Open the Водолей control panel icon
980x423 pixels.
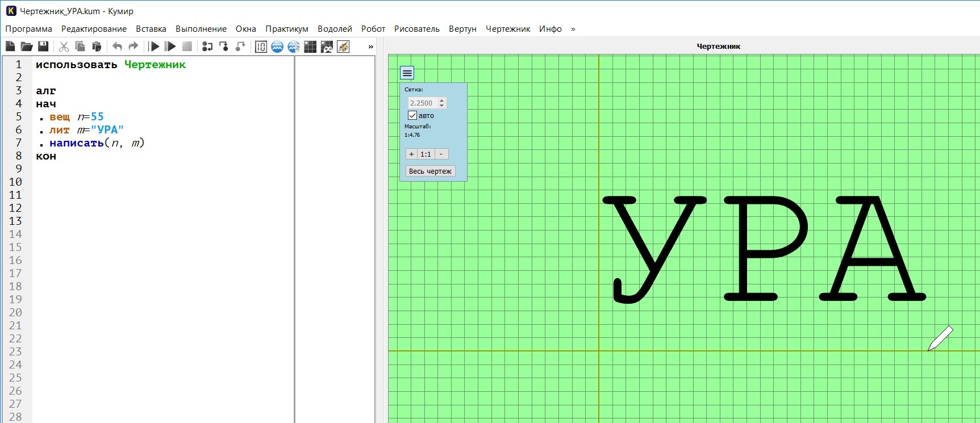[294, 47]
